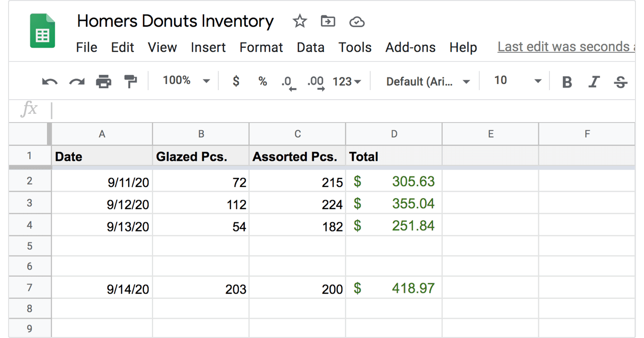The image size is (644, 338).
Task: Select the Paint format roller icon
Action: (130, 81)
